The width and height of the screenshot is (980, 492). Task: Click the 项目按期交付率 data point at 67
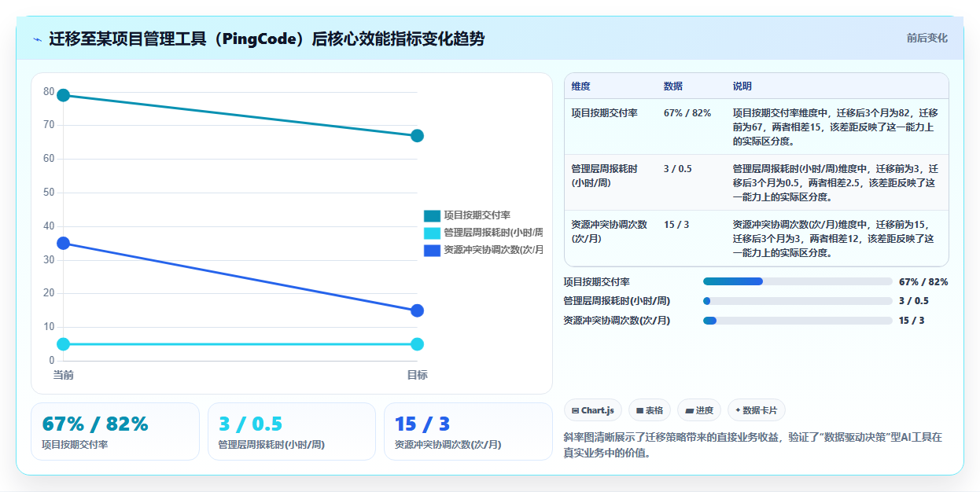point(417,136)
